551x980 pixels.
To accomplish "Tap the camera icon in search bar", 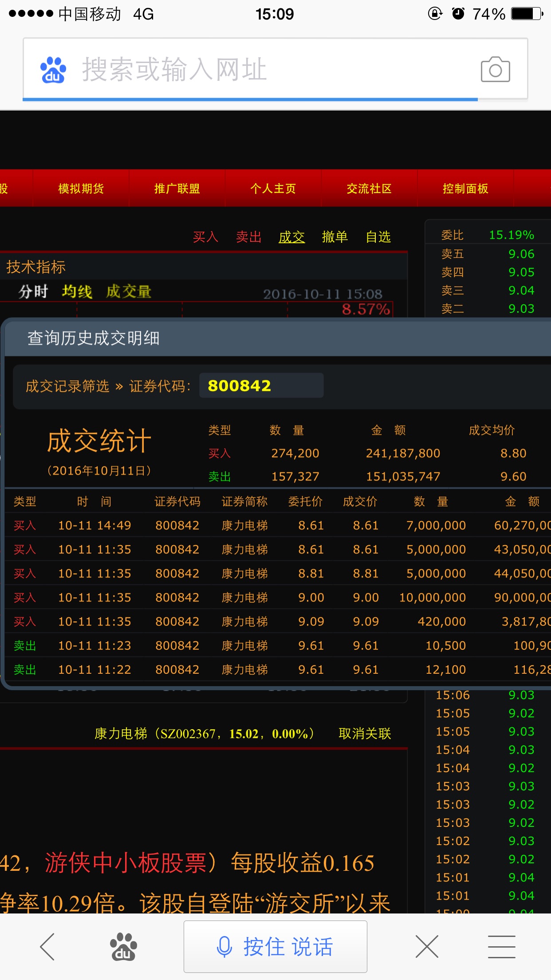I will click(x=495, y=70).
